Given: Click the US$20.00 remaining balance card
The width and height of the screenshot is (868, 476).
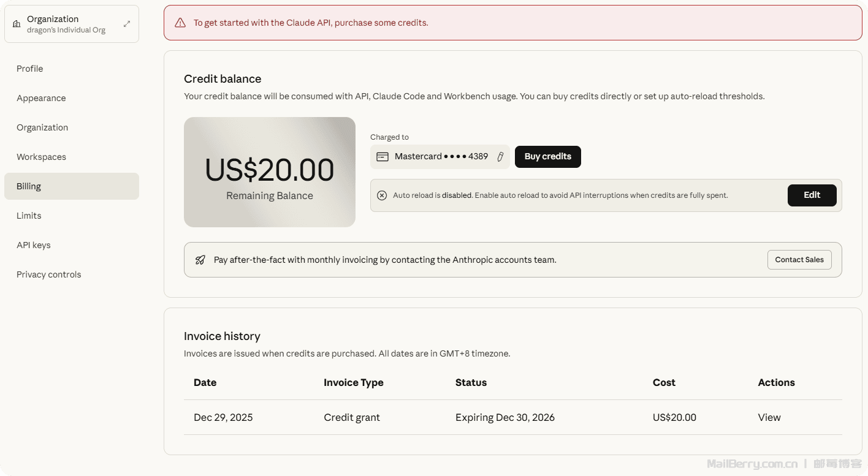Looking at the screenshot, I should (270, 172).
